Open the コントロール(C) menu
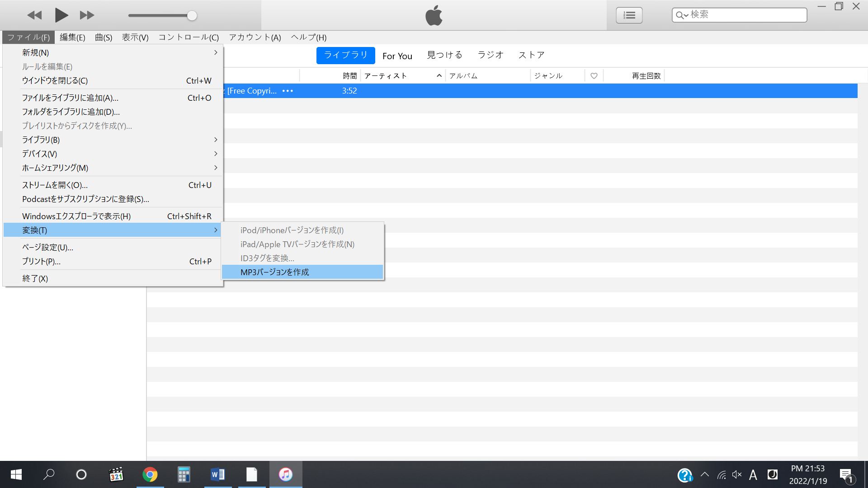The image size is (868, 488). coord(189,38)
